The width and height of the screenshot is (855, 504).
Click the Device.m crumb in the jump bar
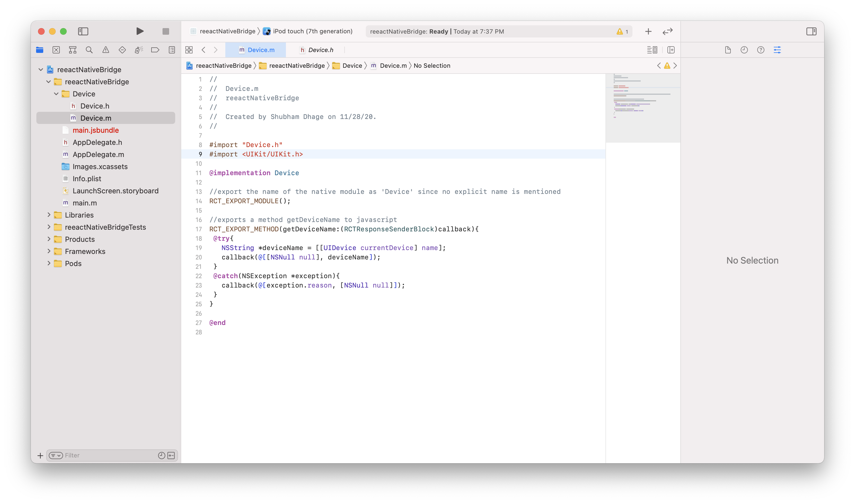[389, 66]
